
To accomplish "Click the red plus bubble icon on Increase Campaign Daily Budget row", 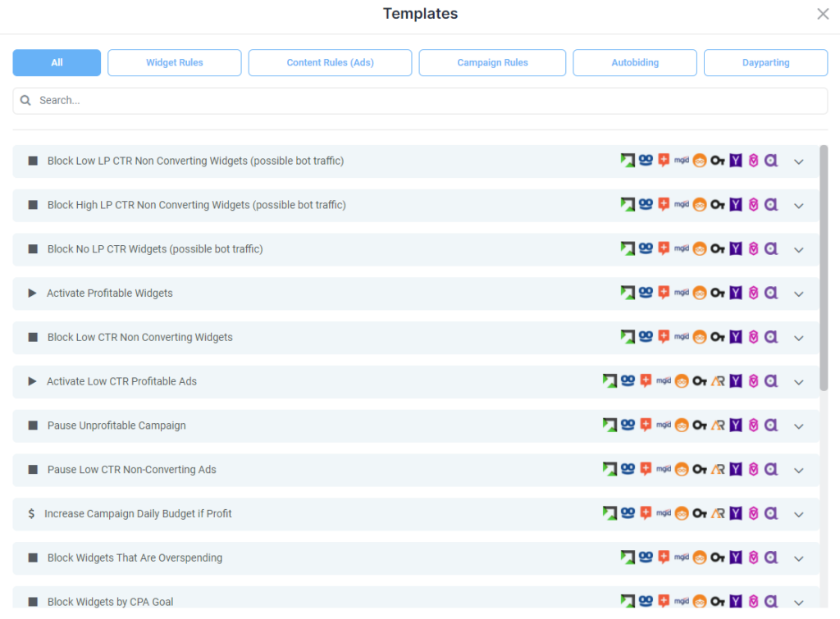I will click(646, 514).
